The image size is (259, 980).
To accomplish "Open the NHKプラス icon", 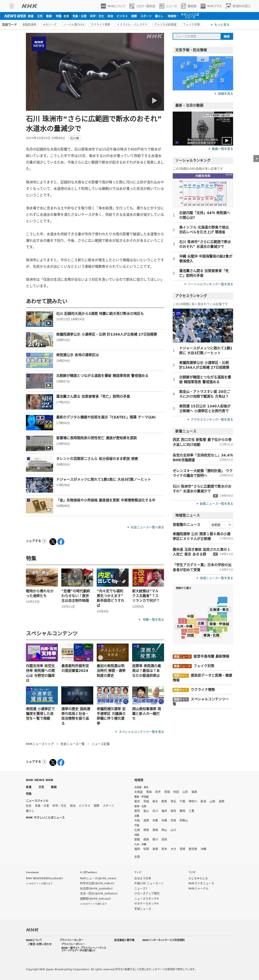I will pyautogui.click(x=211, y=6).
